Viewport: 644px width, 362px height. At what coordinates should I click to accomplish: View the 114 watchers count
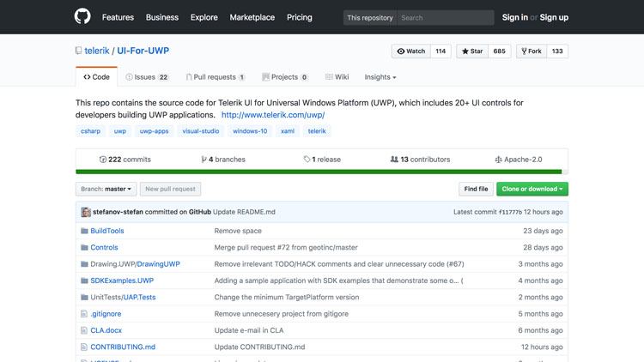[440, 51]
